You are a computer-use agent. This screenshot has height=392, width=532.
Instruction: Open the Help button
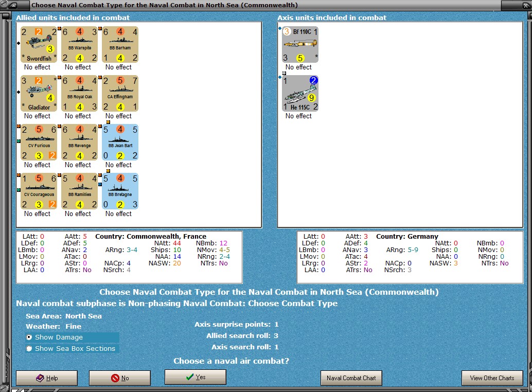tap(47, 378)
